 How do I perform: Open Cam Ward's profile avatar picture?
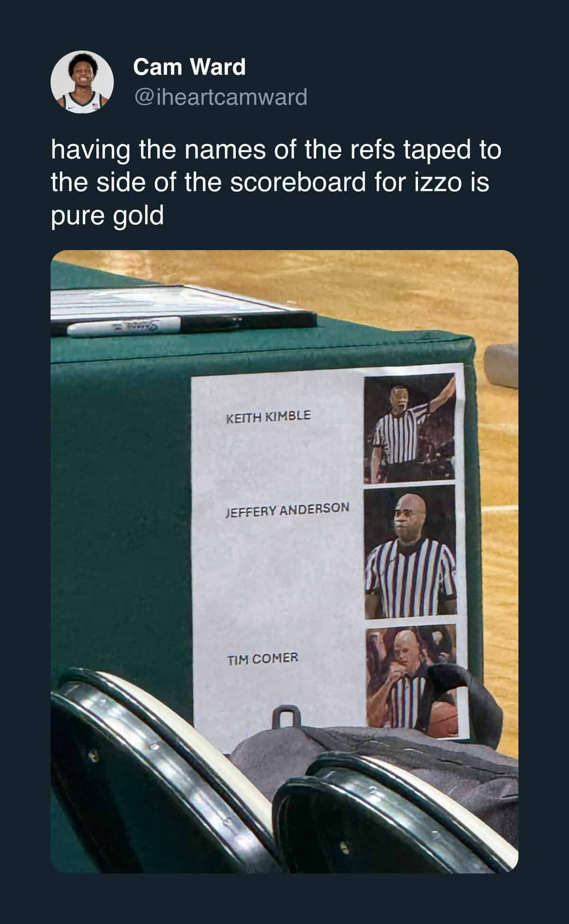[x=82, y=82]
